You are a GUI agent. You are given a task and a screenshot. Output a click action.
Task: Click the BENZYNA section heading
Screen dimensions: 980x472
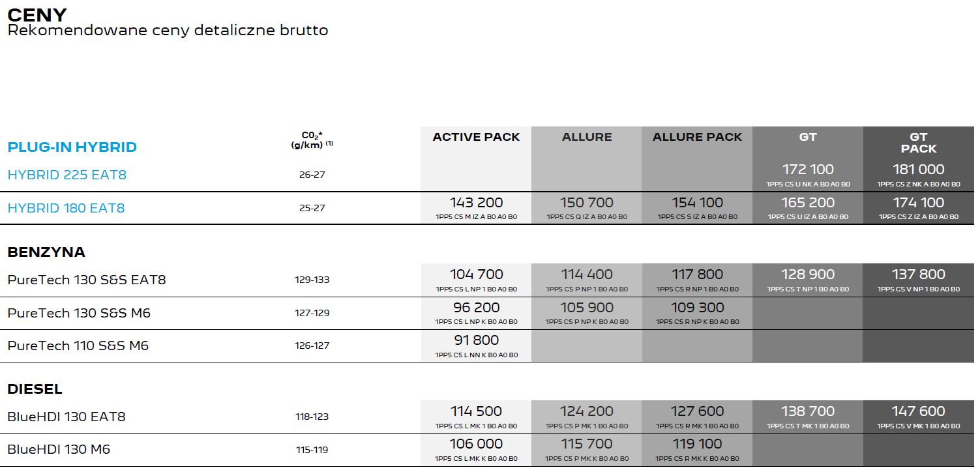tap(46, 252)
